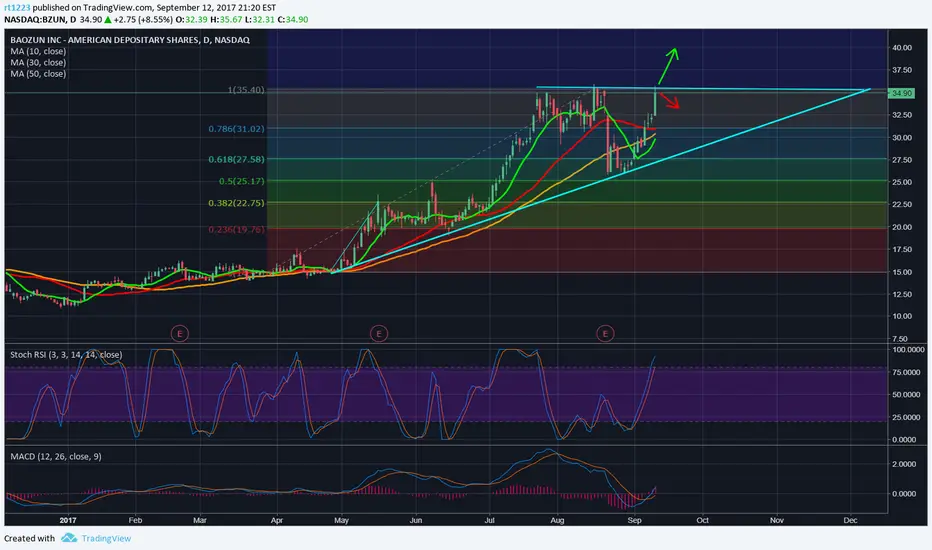Click the Feb label on the time axis
This screenshot has height=550, width=932.
click(x=136, y=520)
